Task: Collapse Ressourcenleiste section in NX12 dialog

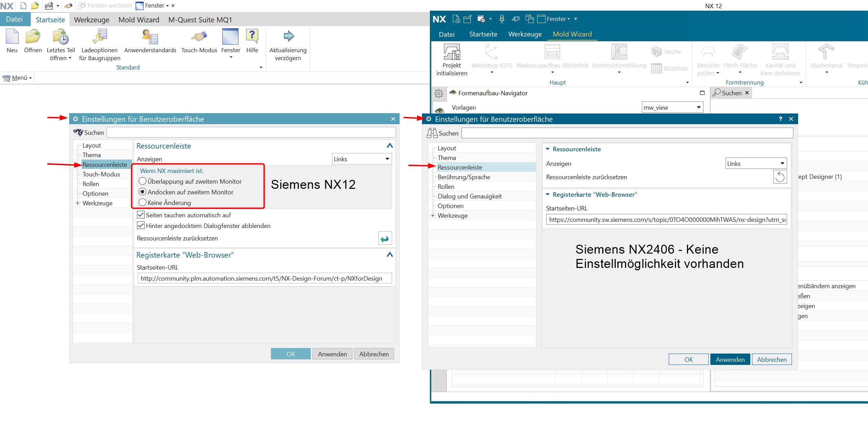Action: [x=390, y=145]
